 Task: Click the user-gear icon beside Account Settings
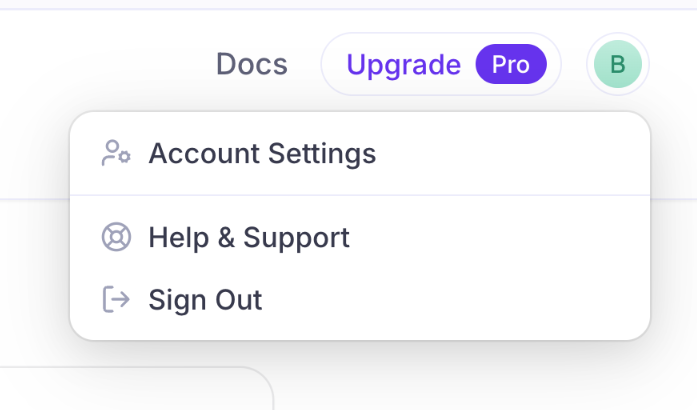[x=116, y=153]
